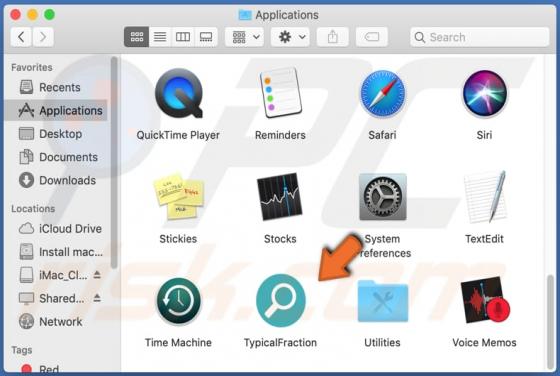This screenshot has height=376, width=560.
Task: Go back with the left chevron button
Action: 21,37
